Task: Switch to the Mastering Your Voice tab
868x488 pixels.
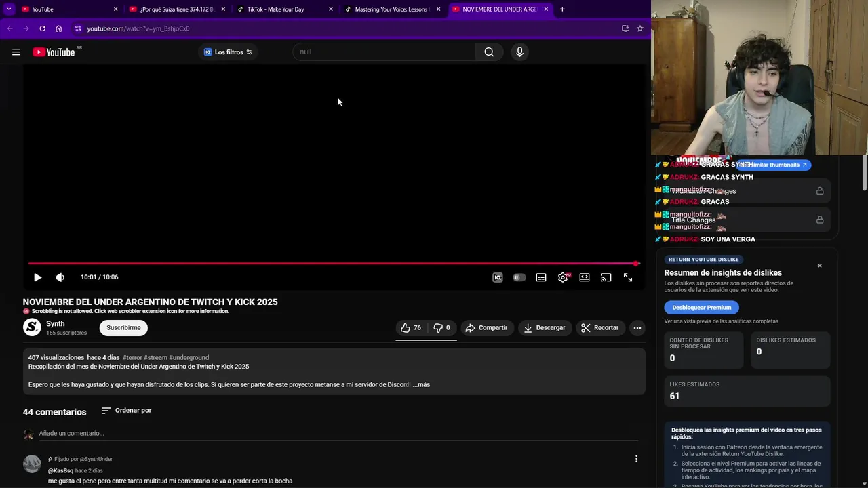Action: 392,9
